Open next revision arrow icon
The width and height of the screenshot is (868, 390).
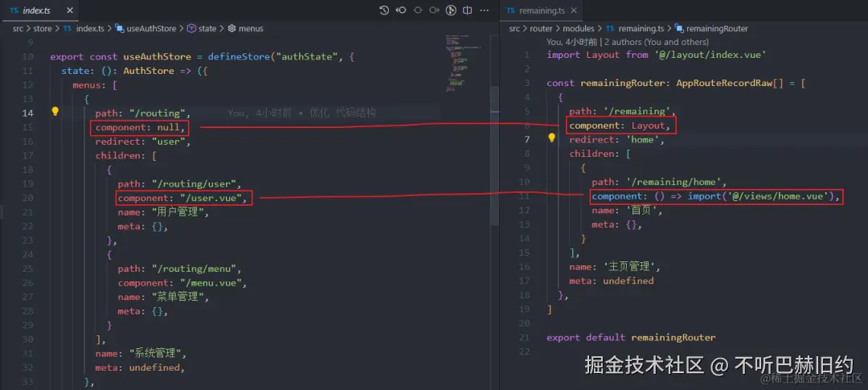435,10
